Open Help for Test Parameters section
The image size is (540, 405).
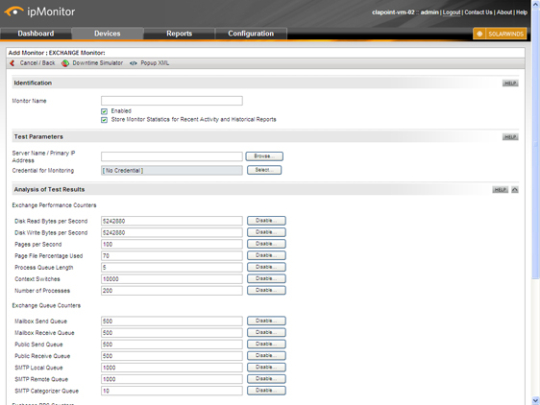point(510,137)
